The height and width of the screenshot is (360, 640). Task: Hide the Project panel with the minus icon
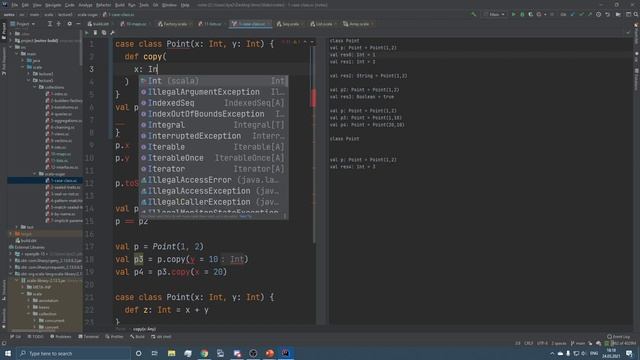tap(78, 24)
